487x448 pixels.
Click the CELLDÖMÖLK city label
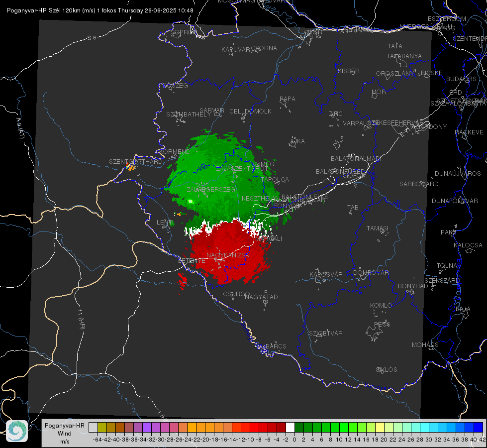click(250, 112)
